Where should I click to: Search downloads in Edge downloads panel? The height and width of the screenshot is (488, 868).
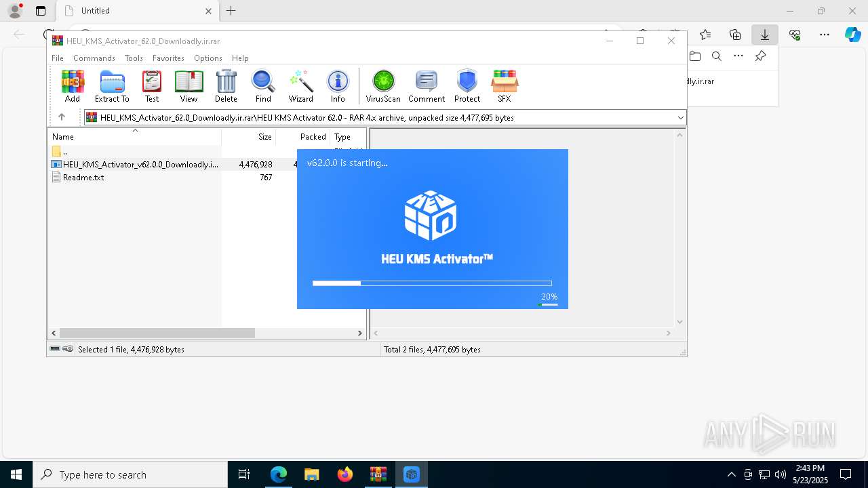point(717,56)
